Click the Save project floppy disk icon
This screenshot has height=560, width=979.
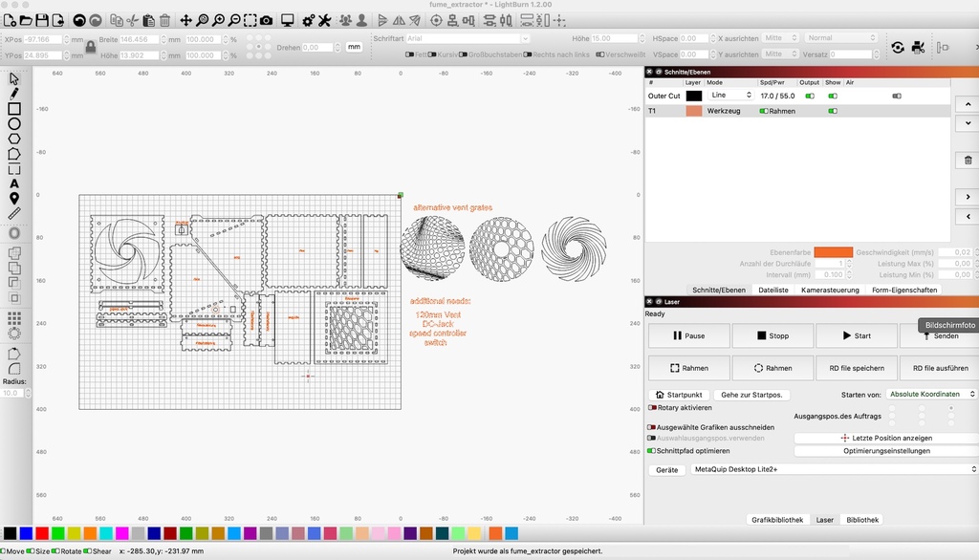click(43, 20)
